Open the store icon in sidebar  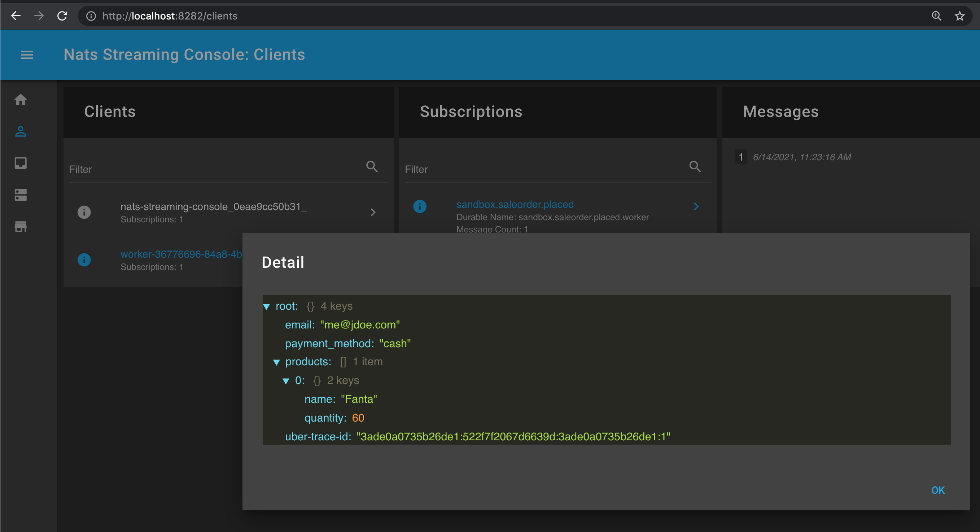tap(21, 226)
